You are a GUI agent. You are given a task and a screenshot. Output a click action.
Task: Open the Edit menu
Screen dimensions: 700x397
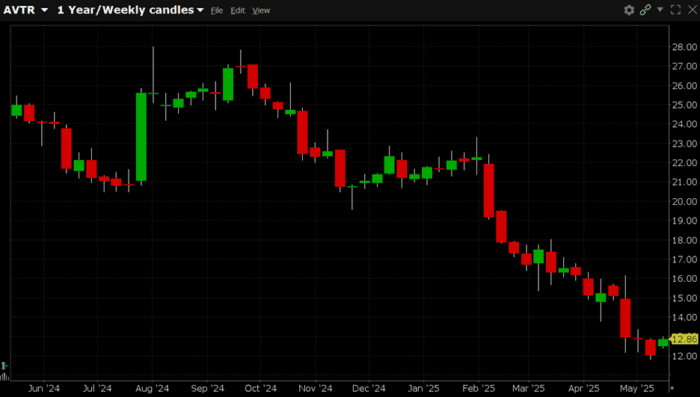(238, 10)
